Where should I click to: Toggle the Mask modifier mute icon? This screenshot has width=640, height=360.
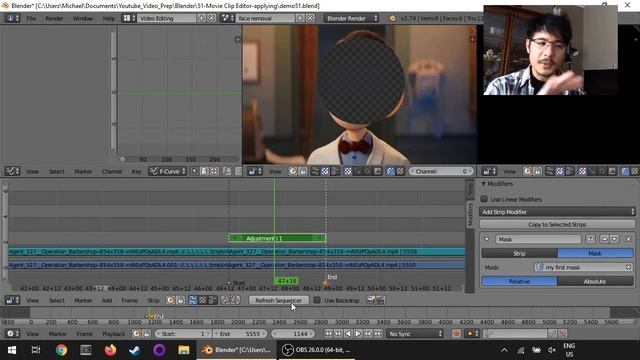[x=590, y=239]
